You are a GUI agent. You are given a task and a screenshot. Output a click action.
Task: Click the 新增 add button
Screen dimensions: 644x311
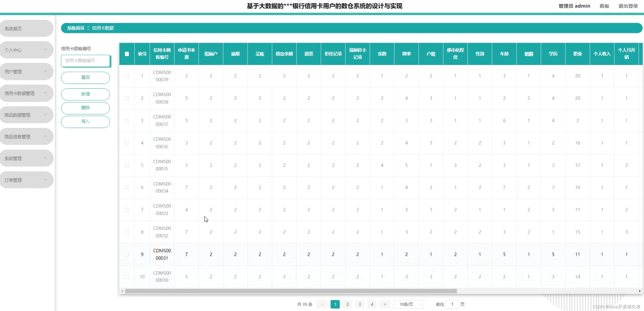86,94
